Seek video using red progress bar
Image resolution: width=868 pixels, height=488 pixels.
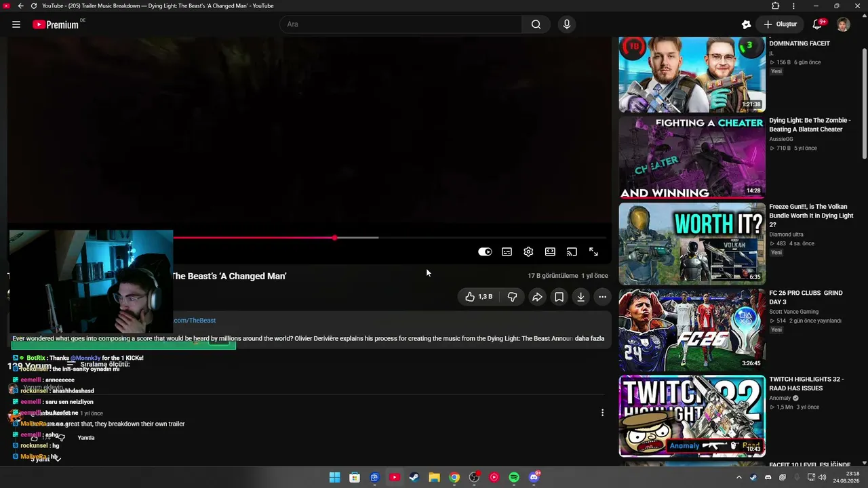pos(391,238)
